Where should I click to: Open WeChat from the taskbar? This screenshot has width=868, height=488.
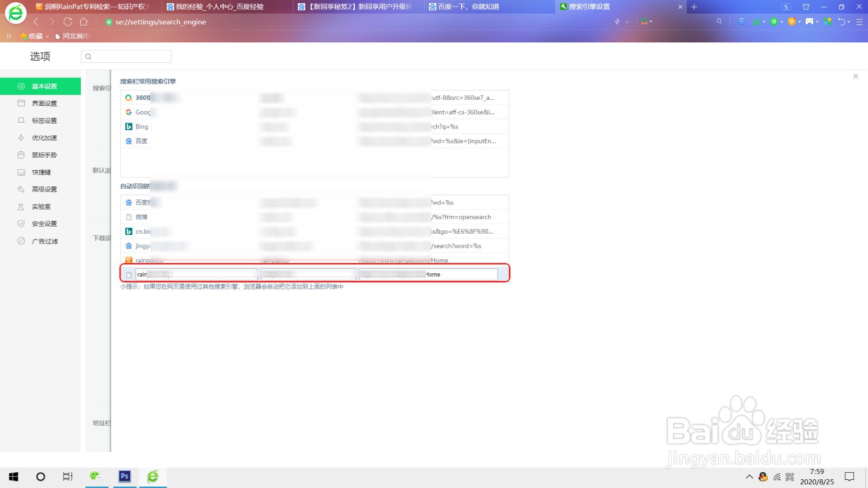pyautogui.click(x=96, y=477)
